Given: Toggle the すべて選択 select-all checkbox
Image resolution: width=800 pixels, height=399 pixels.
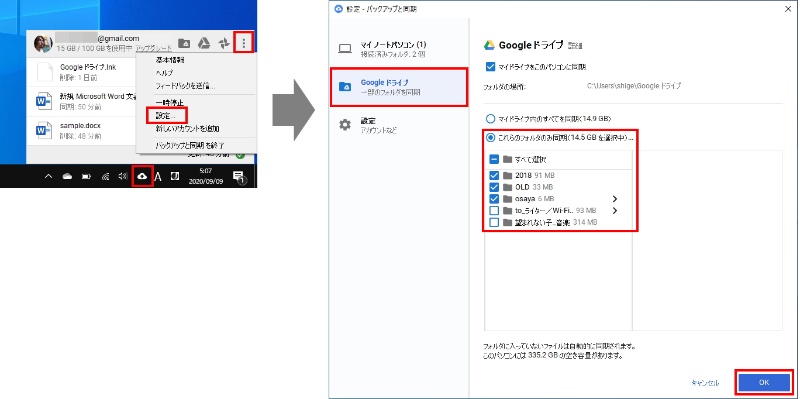Looking at the screenshot, I should [x=494, y=159].
